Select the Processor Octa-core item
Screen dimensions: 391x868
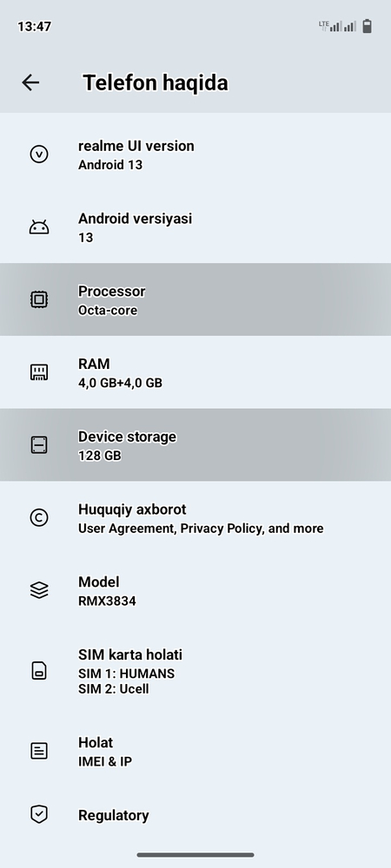tap(195, 299)
